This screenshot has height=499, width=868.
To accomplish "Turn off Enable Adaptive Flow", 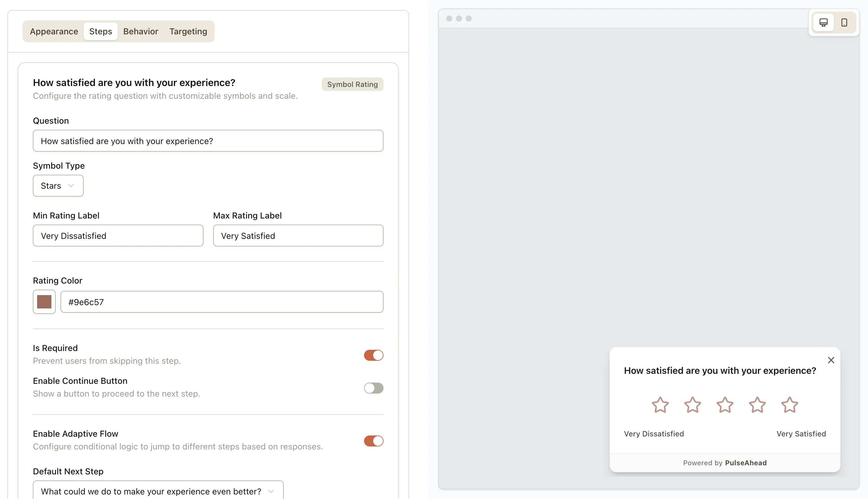I will 373,441.
